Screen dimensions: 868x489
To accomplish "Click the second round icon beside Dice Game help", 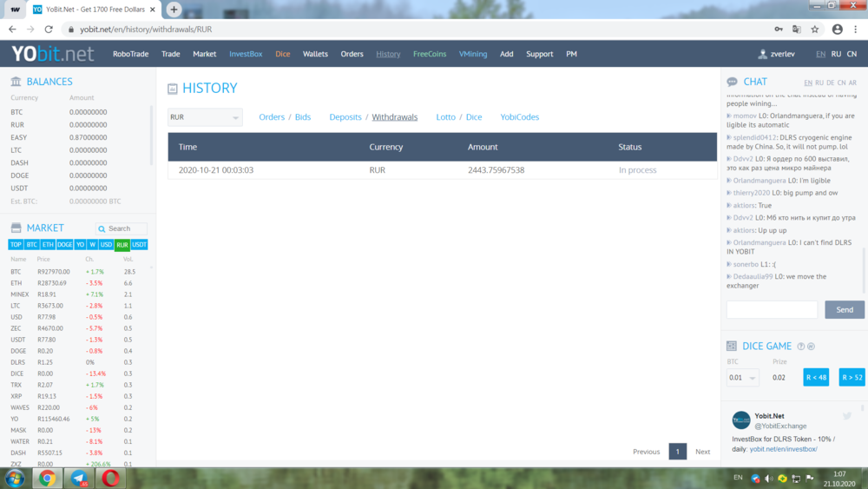I will click(811, 346).
